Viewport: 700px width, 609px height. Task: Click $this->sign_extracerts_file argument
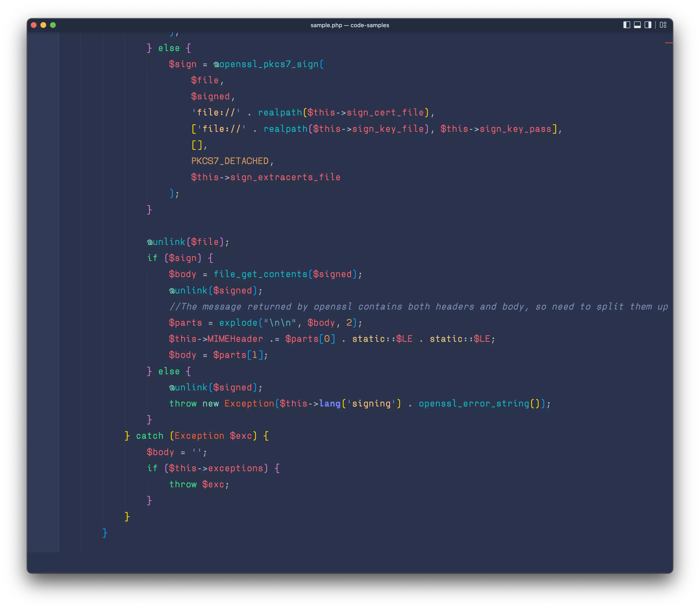266,177
